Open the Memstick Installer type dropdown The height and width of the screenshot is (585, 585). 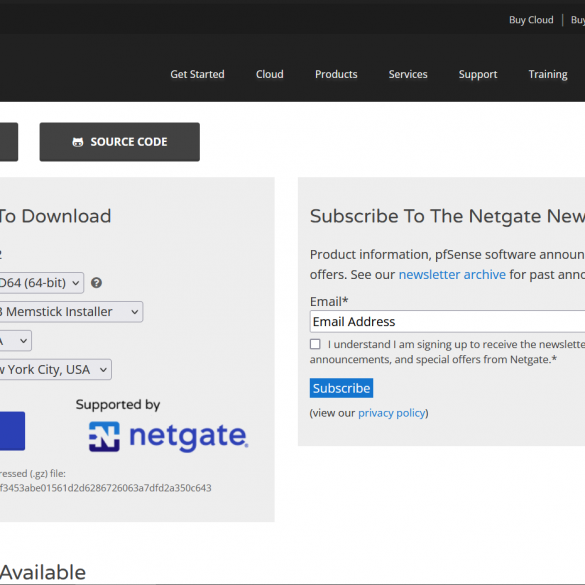pyautogui.click(x=71, y=312)
